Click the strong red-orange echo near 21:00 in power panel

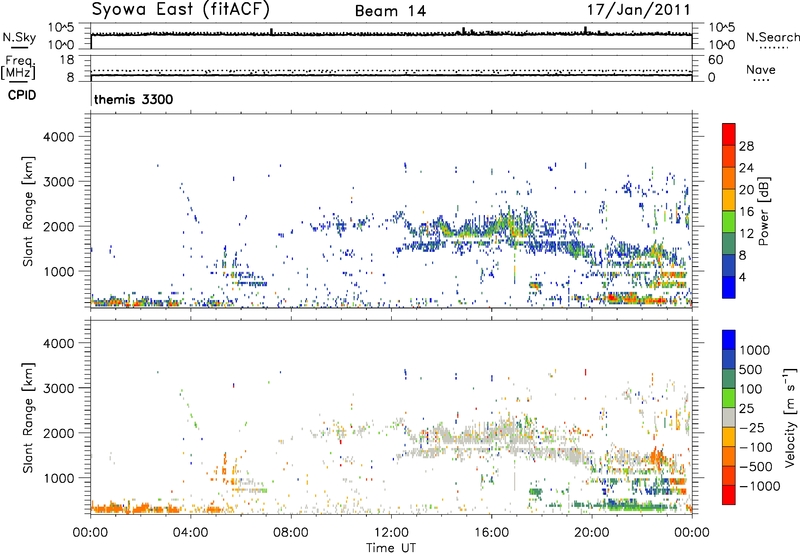[620, 297]
